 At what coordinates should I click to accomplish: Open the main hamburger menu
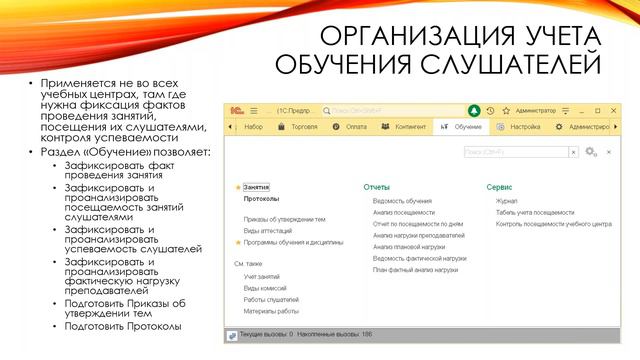click(x=254, y=111)
